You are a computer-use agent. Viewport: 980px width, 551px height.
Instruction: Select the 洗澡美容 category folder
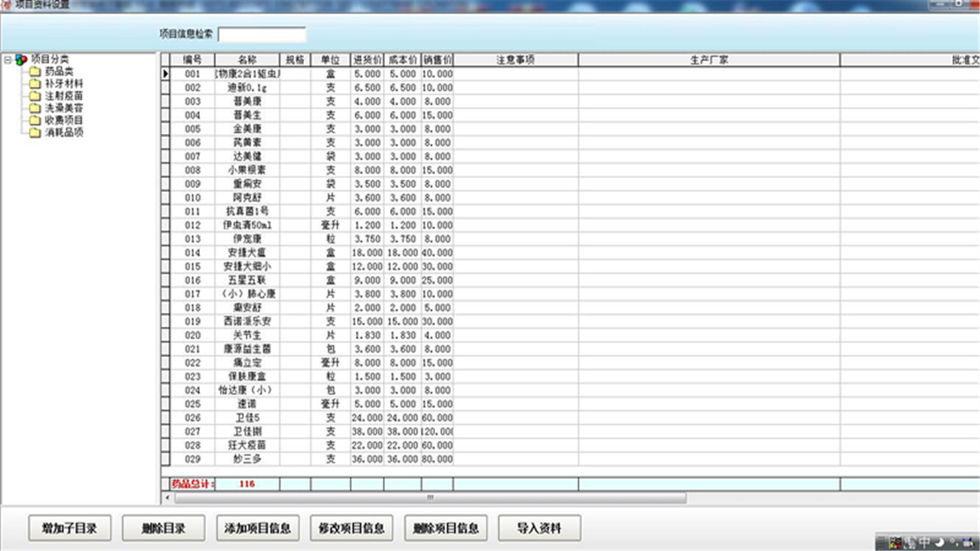coord(64,109)
